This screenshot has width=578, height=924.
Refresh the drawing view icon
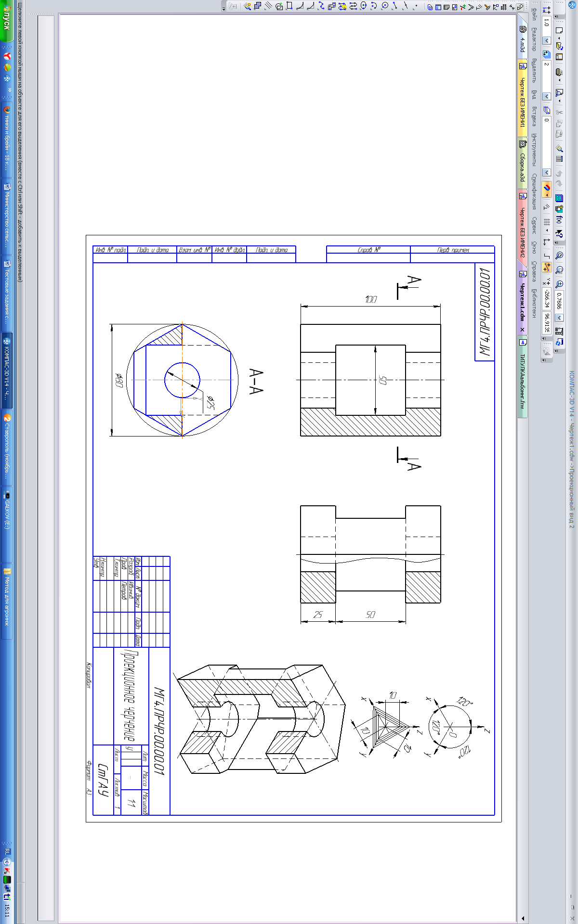[559, 342]
